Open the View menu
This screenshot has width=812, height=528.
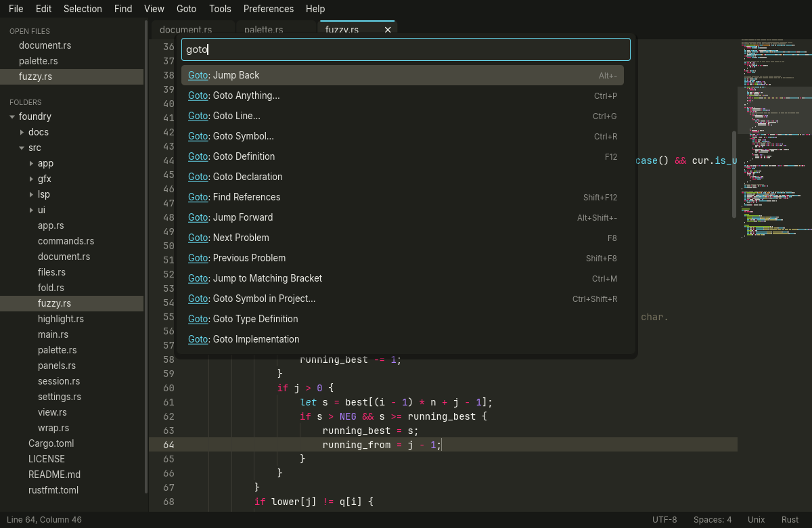[154, 9]
